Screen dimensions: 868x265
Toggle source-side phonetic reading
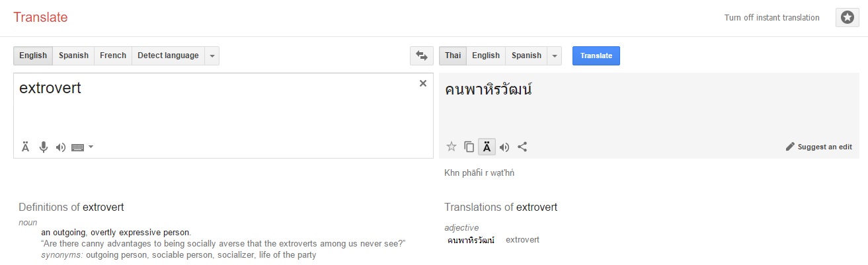[26, 147]
